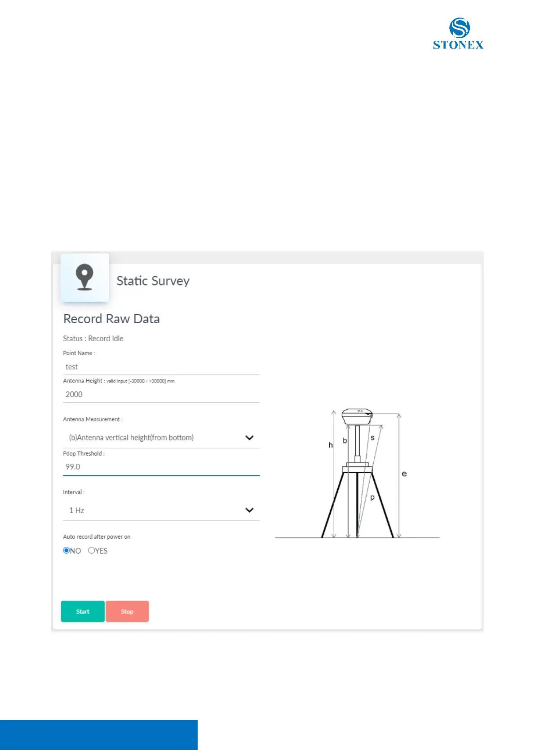Click the "b" label in the antenna diagram
The image size is (535, 756).
[x=345, y=441]
